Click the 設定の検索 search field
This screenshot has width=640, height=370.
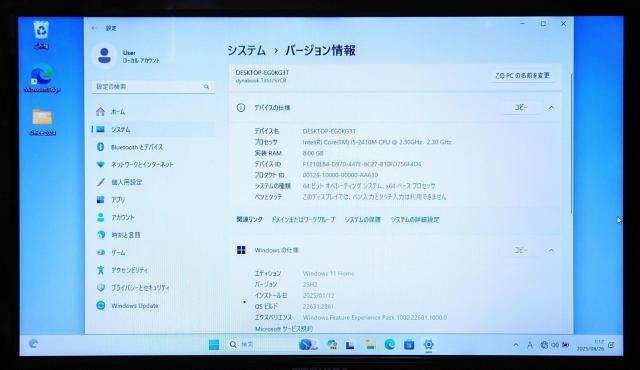[x=153, y=86]
